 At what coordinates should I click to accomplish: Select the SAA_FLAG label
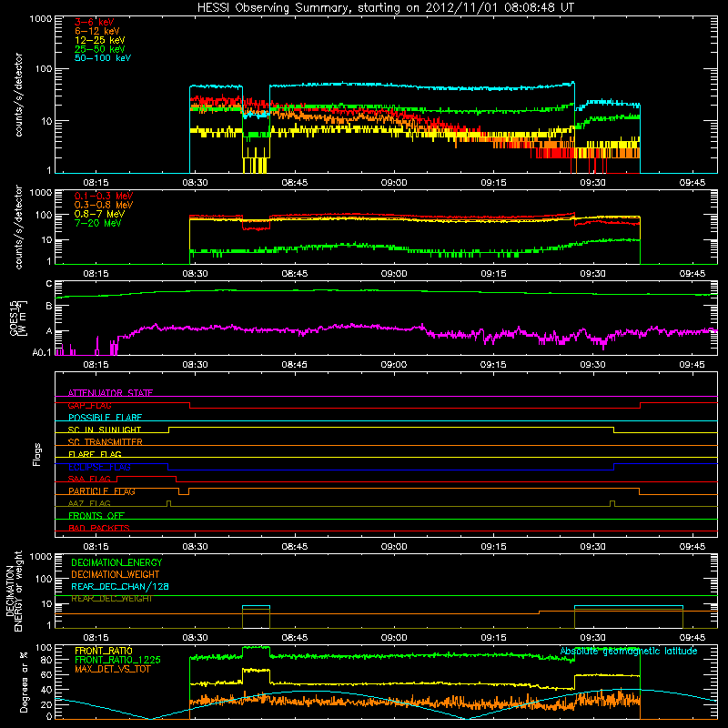[89, 479]
